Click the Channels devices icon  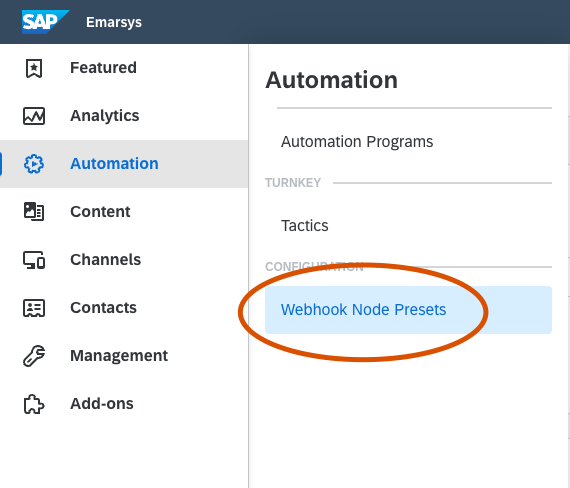[x=34, y=260]
